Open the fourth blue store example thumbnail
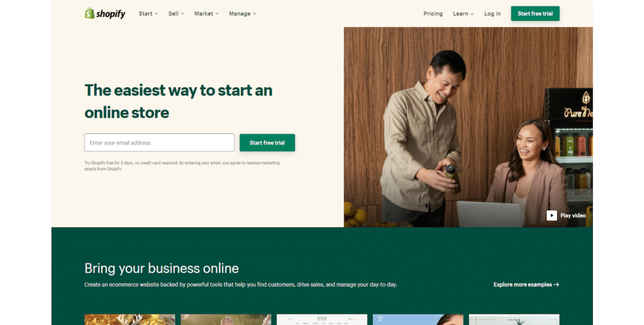The image size is (644, 325). pyautogui.click(x=418, y=320)
